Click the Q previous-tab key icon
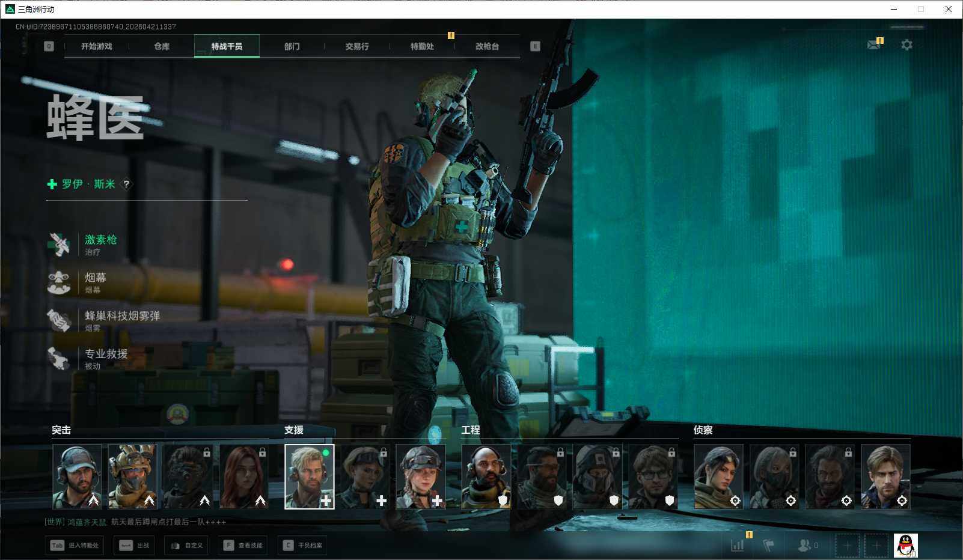Viewport: 963px width, 560px height. pos(49,46)
